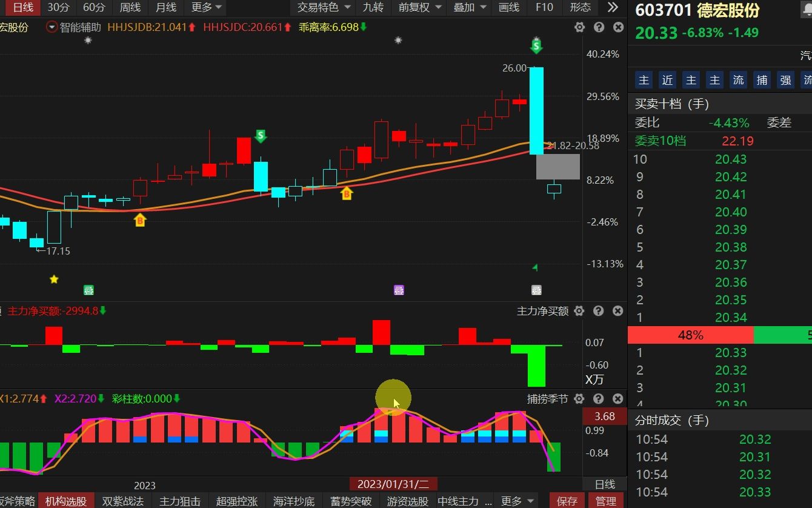
Task: Click ask level 1 price 20.34
Action: 731,317
